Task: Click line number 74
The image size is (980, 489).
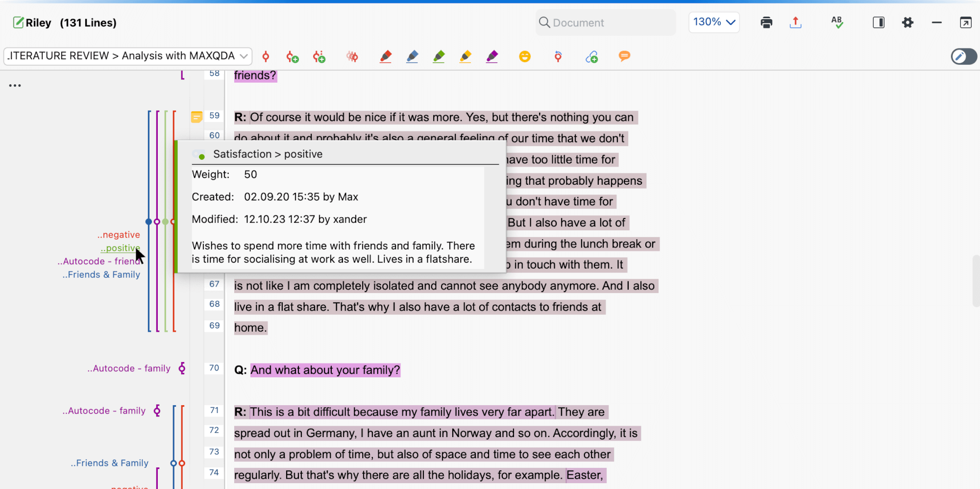Action: click(214, 472)
